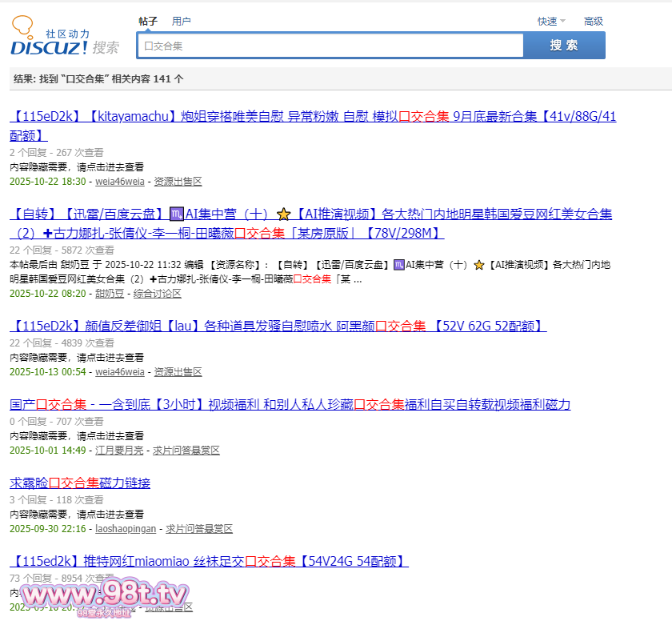Viewport: 672px width, 625px height.
Task: Open the result title posted by 江月要月亮
Action: [290, 404]
